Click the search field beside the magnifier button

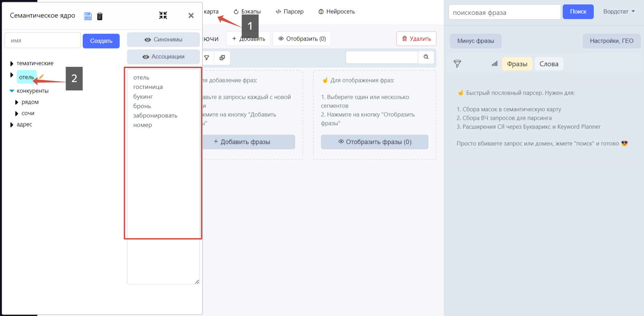click(382, 57)
